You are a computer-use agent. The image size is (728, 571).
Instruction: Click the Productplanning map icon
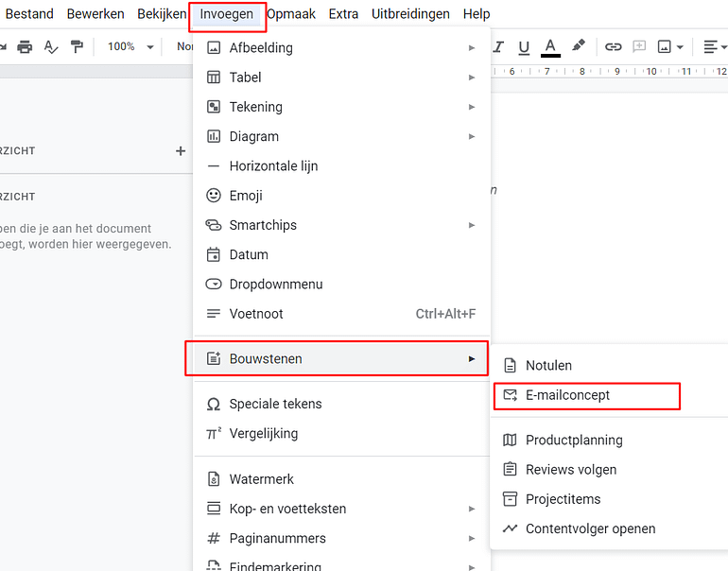(x=510, y=441)
